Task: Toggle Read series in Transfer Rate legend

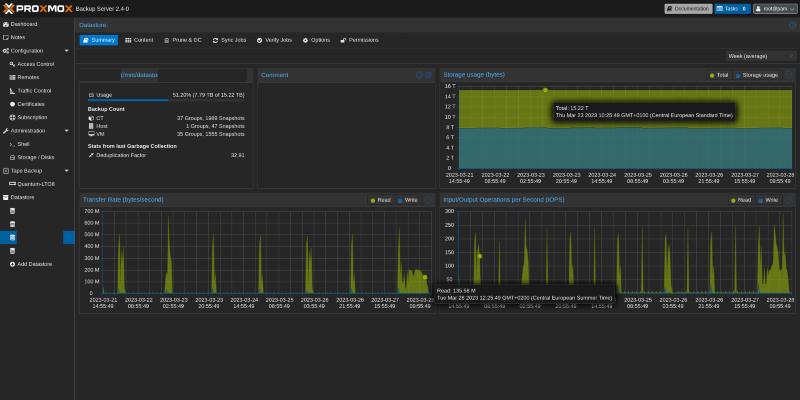Action: click(x=380, y=200)
